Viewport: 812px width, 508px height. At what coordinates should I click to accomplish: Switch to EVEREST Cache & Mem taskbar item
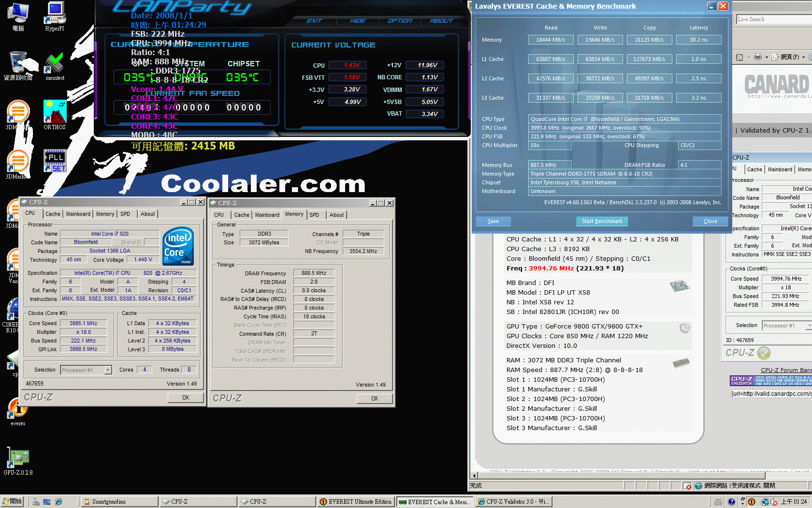[435, 502]
